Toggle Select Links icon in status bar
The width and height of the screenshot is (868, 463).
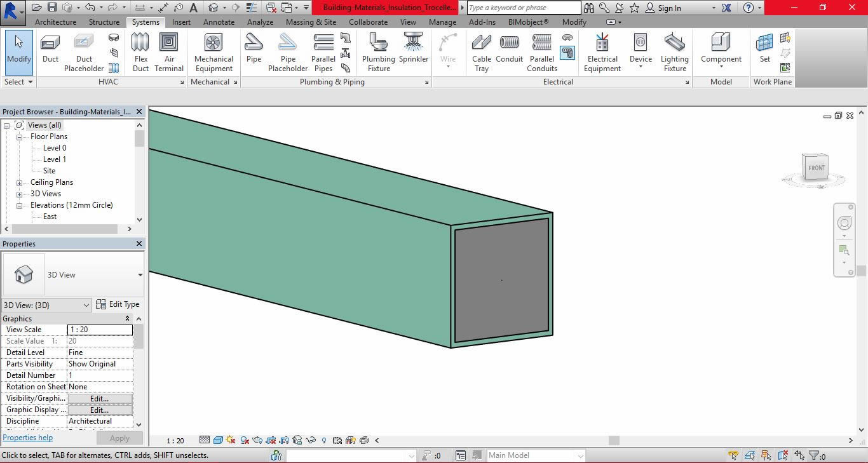pyautogui.click(x=734, y=455)
